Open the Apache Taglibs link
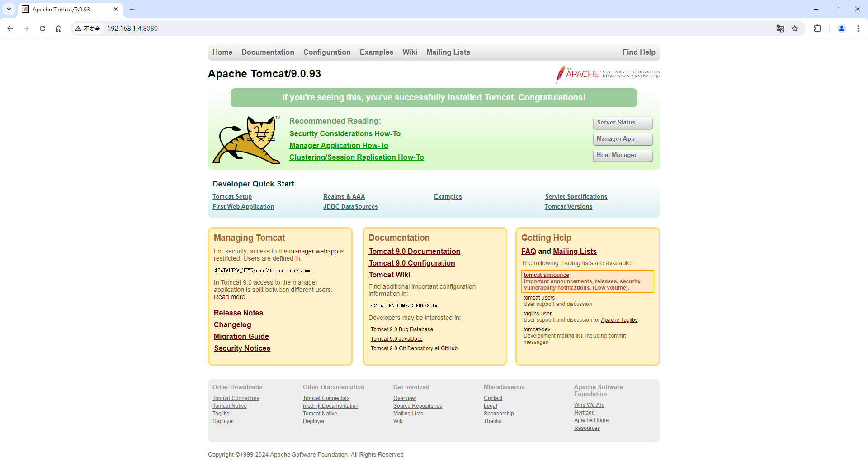This screenshot has width=868, height=467. click(x=619, y=320)
